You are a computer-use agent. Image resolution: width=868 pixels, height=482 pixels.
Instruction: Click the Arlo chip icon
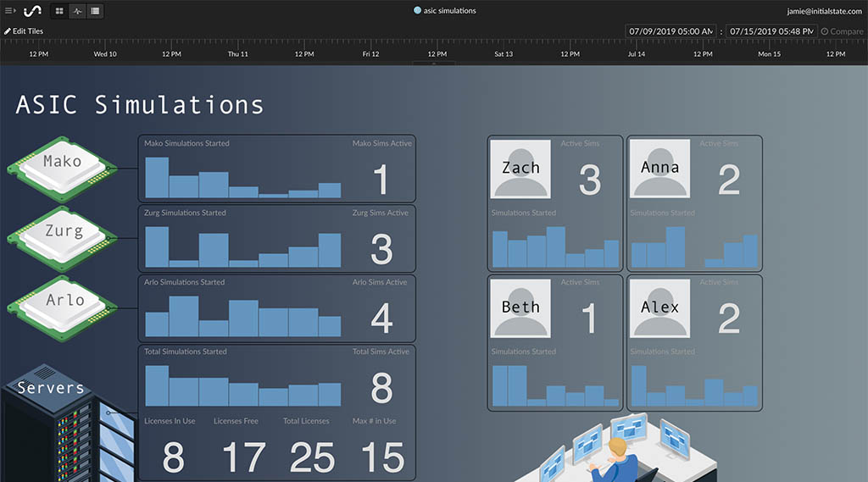pos(62,306)
